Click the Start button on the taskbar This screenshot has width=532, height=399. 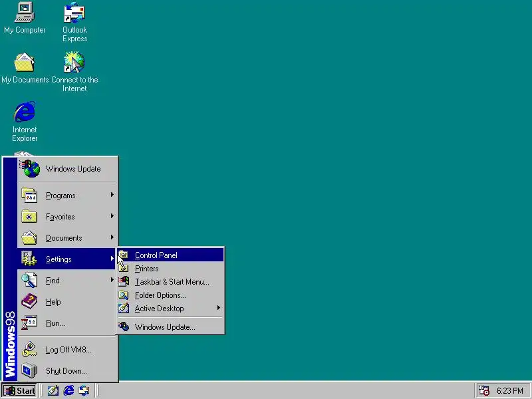[19, 390]
